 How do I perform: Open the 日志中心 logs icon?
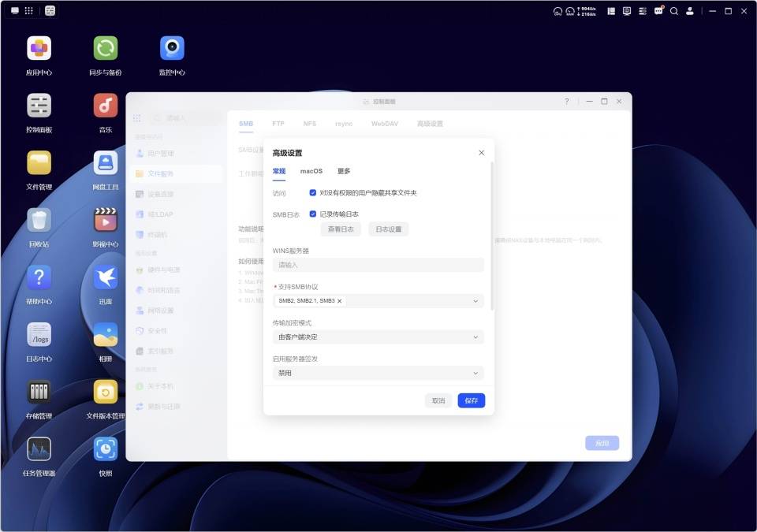(x=39, y=334)
